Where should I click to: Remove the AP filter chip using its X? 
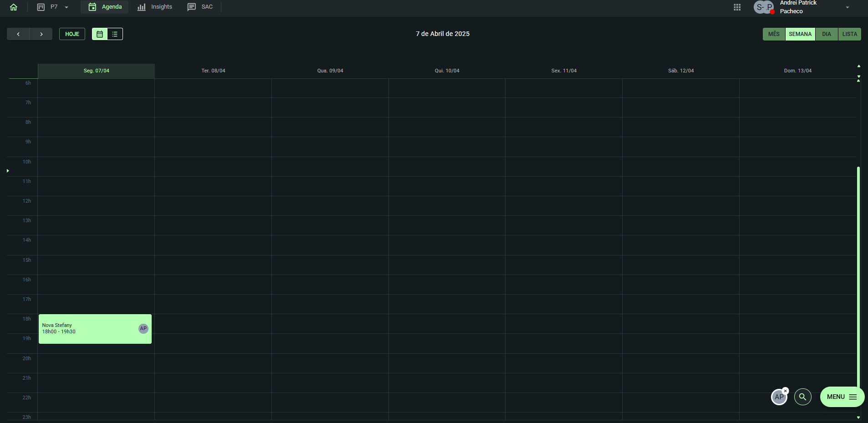786,391
